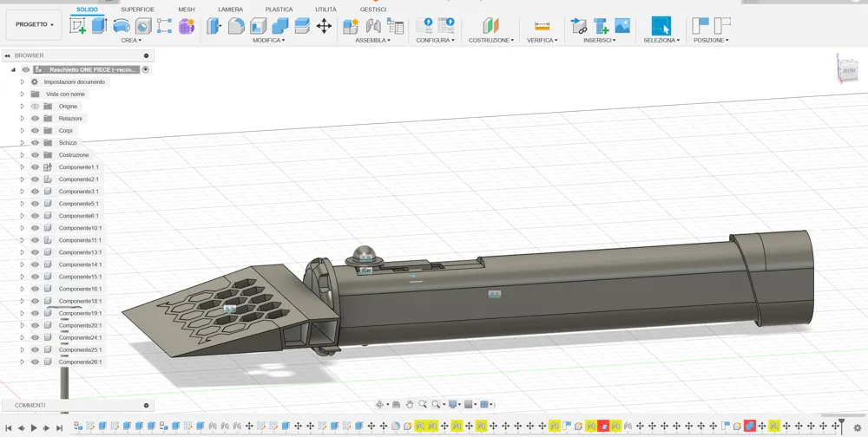
Task: Hide Componente26:1 with its eye icon
Action: [35, 362]
